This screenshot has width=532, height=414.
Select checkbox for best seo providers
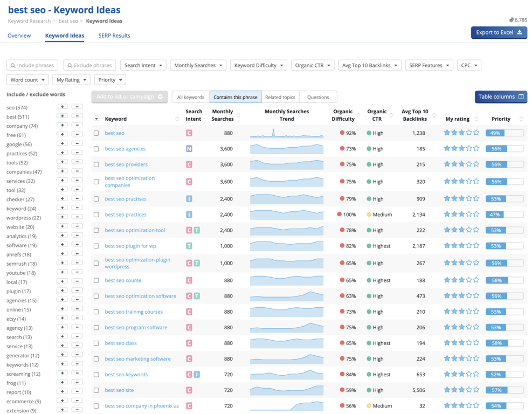(96, 164)
